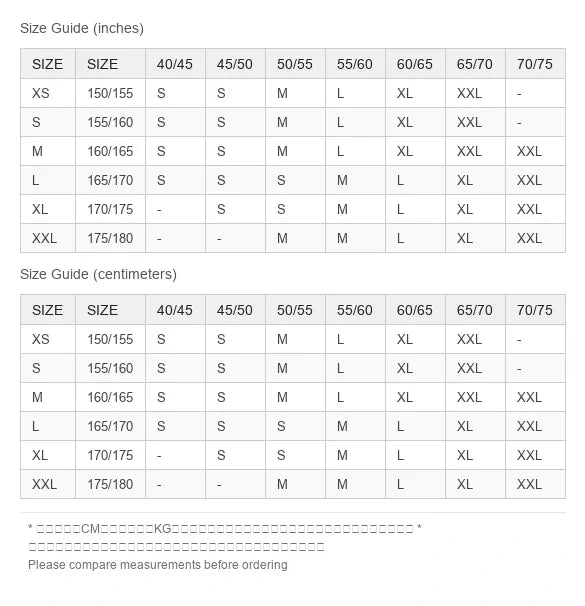Click the 60/65 header in centimeters table

(415, 310)
